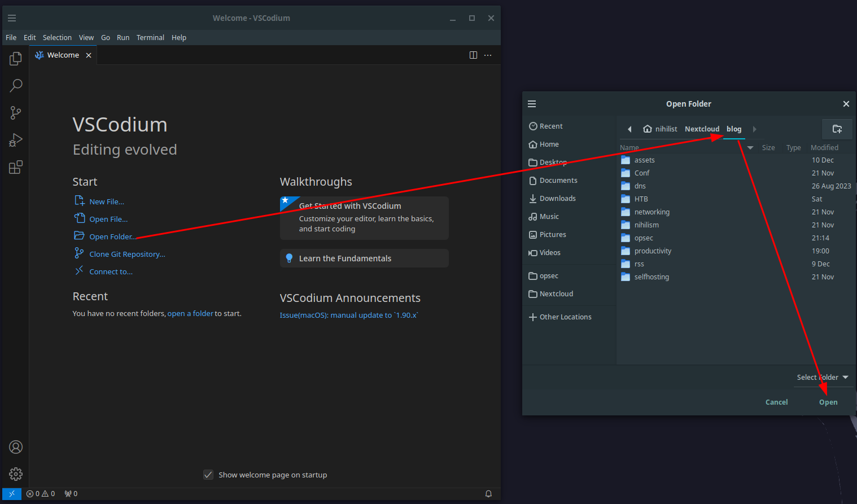Select the blog path segment
This screenshot has height=504, width=857.
coord(734,129)
